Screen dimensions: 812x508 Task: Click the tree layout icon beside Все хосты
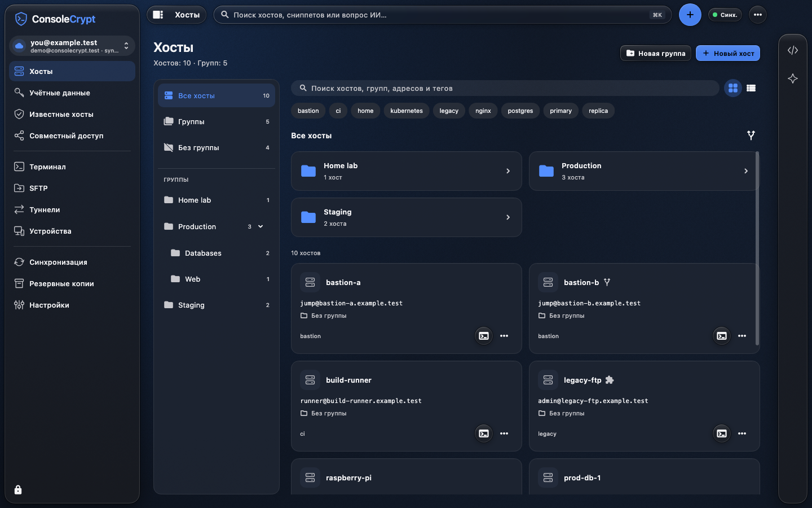tap(751, 135)
